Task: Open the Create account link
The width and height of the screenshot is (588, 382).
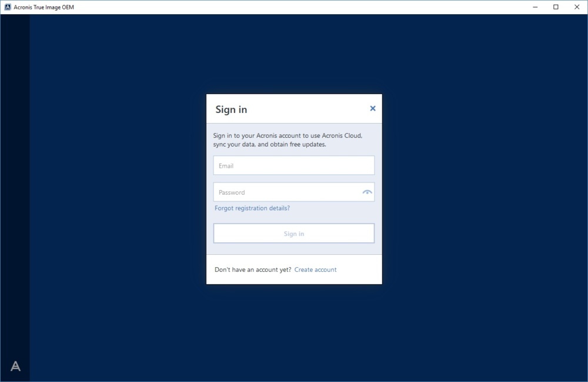Action: 315,270
